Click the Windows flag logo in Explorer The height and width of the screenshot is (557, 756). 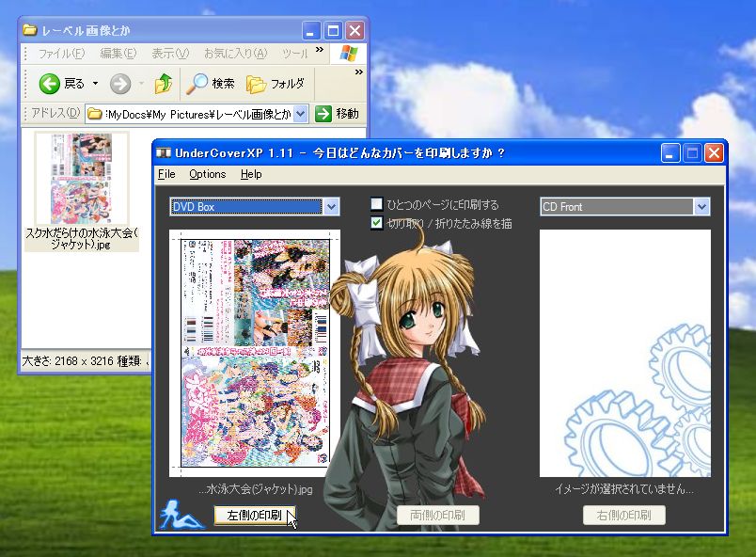pos(348,53)
